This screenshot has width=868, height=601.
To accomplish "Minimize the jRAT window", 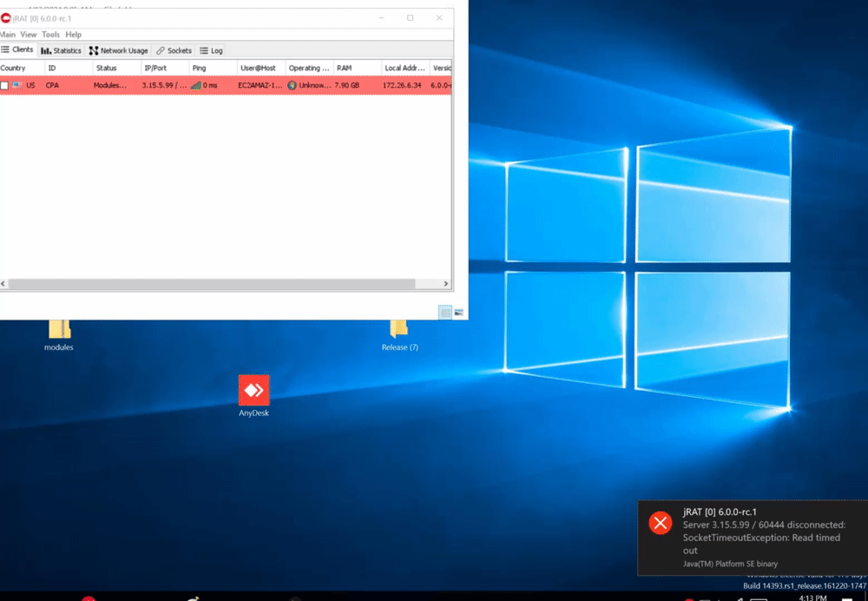I will (381, 18).
